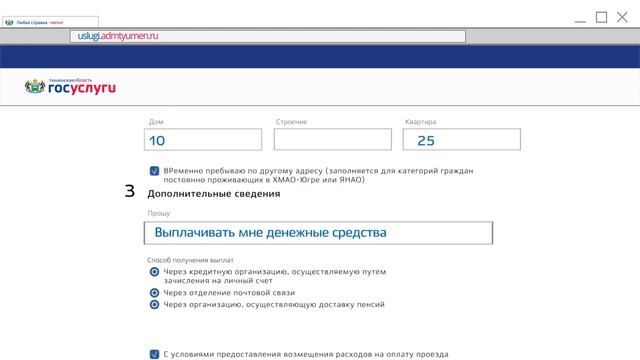This screenshot has height=360, width=640.
Task: Click the Дом field containing 10
Action: 203,140
